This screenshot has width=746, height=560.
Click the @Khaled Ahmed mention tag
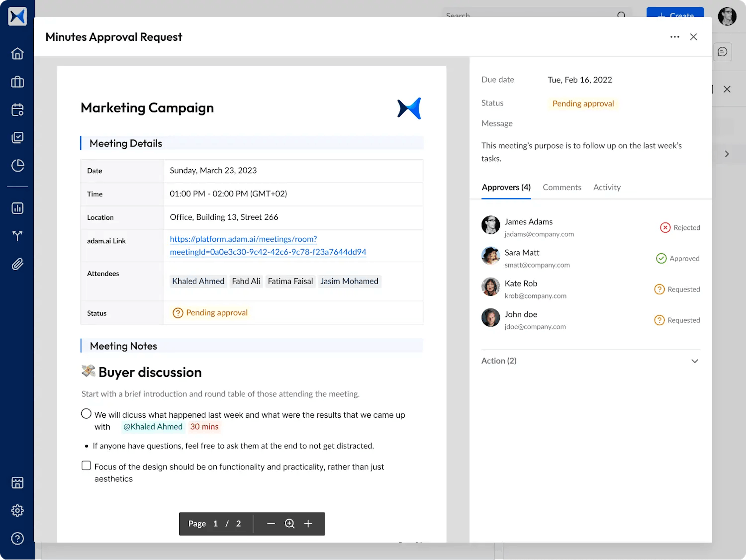153,427
